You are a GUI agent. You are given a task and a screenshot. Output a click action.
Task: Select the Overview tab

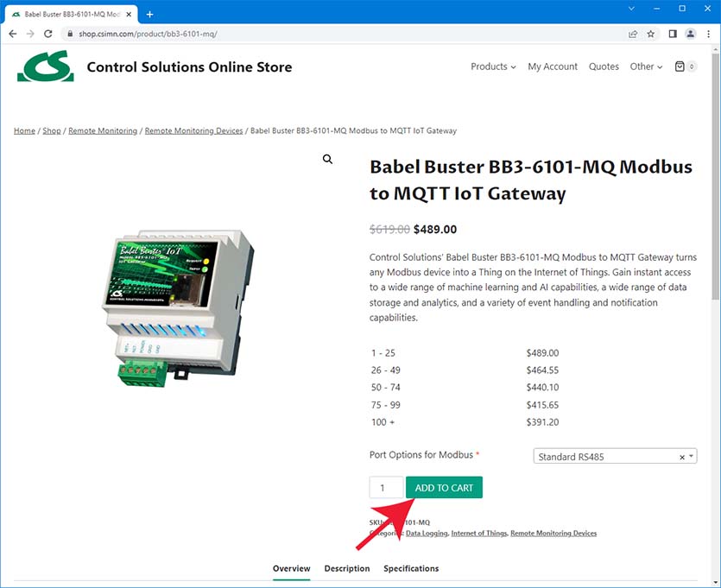tap(291, 568)
